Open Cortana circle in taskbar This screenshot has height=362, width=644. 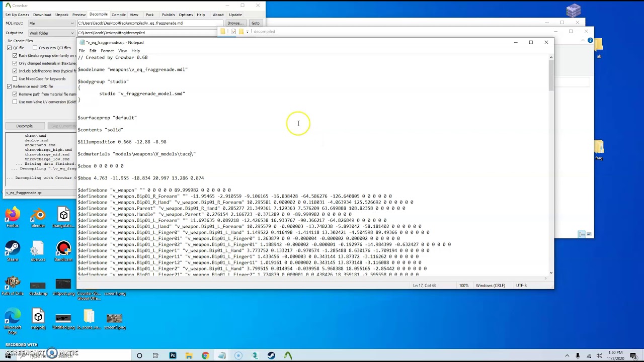(x=139, y=356)
